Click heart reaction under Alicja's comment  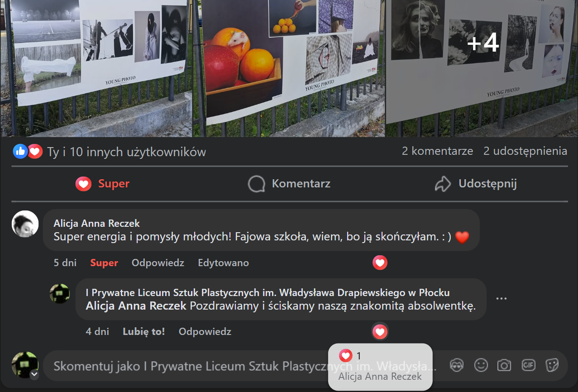(x=380, y=263)
